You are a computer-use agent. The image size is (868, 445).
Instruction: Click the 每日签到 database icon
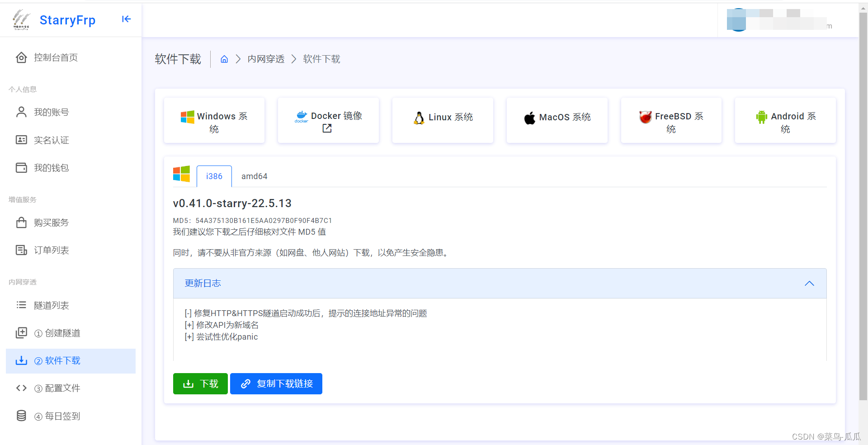click(x=21, y=416)
